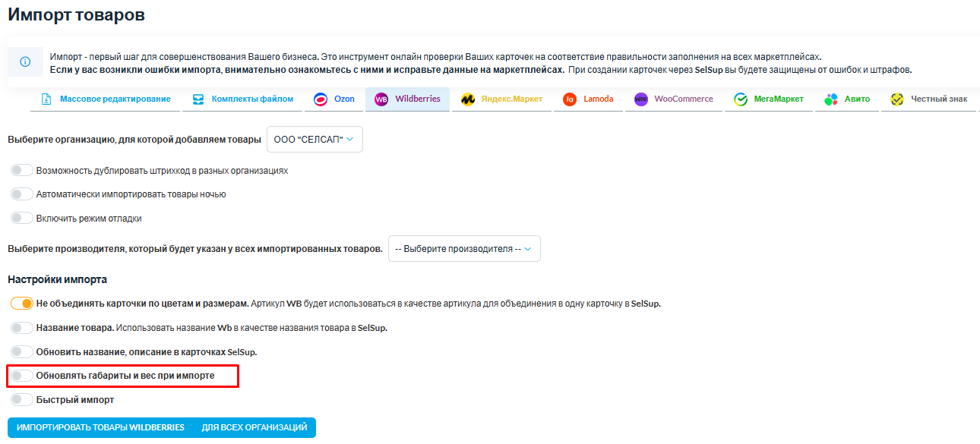Click the Авито logo icon
Image resolution: width=980 pixels, height=444 pixels.
[x=831, y=99]
